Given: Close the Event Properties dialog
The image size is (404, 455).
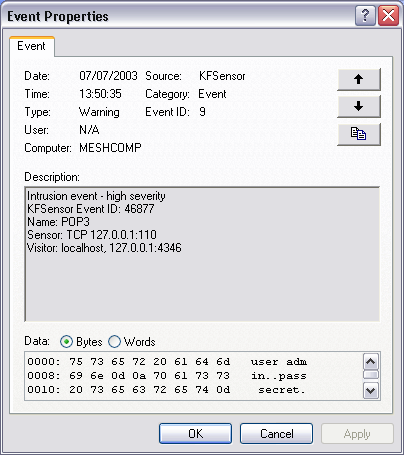Looking at the screenshot, I should (x=388, y=15).
